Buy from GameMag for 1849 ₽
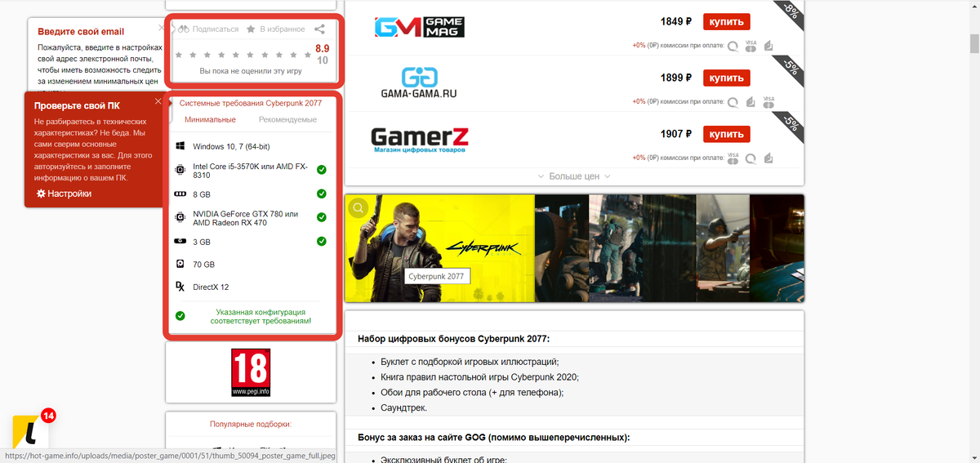Viewport: 980px width, 463px height. click(x=726, y=22)
